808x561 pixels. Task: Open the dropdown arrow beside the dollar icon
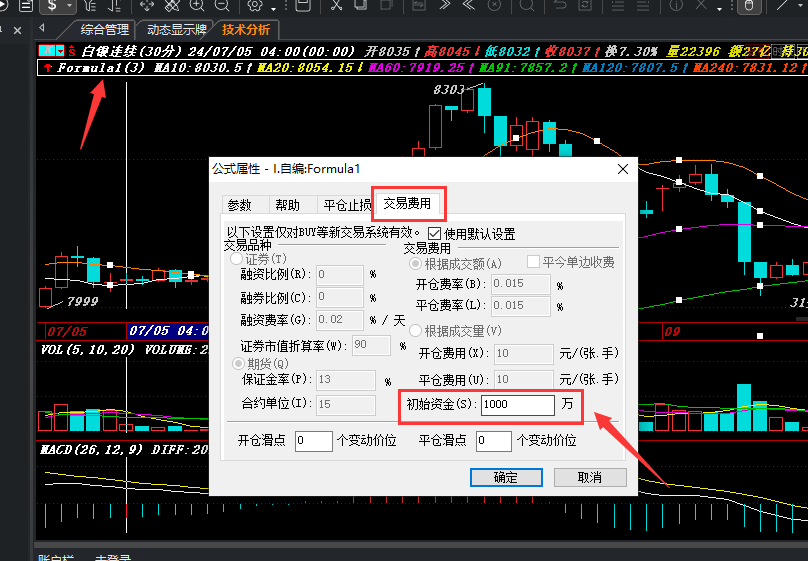coord(70,6)
